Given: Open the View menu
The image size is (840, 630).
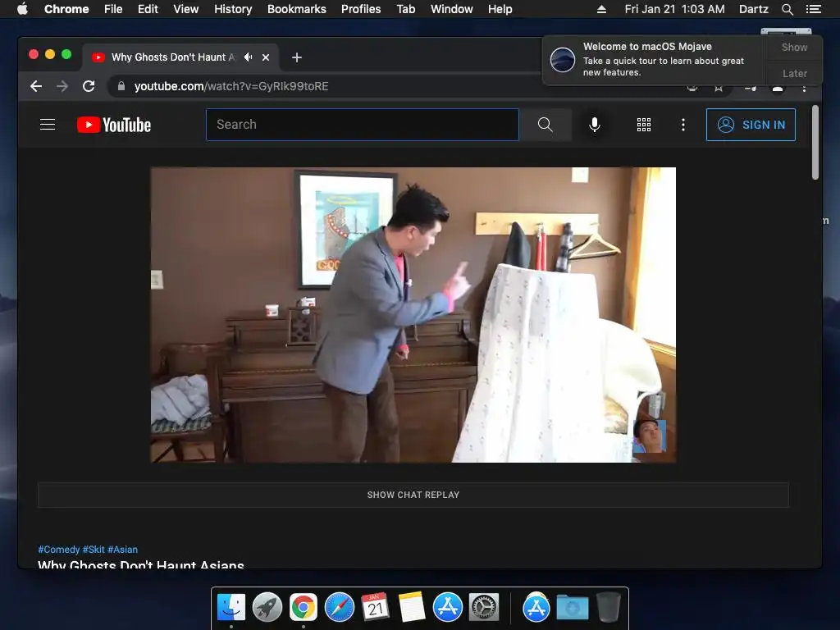Looking at the screenshot, I should pos(186,9).
